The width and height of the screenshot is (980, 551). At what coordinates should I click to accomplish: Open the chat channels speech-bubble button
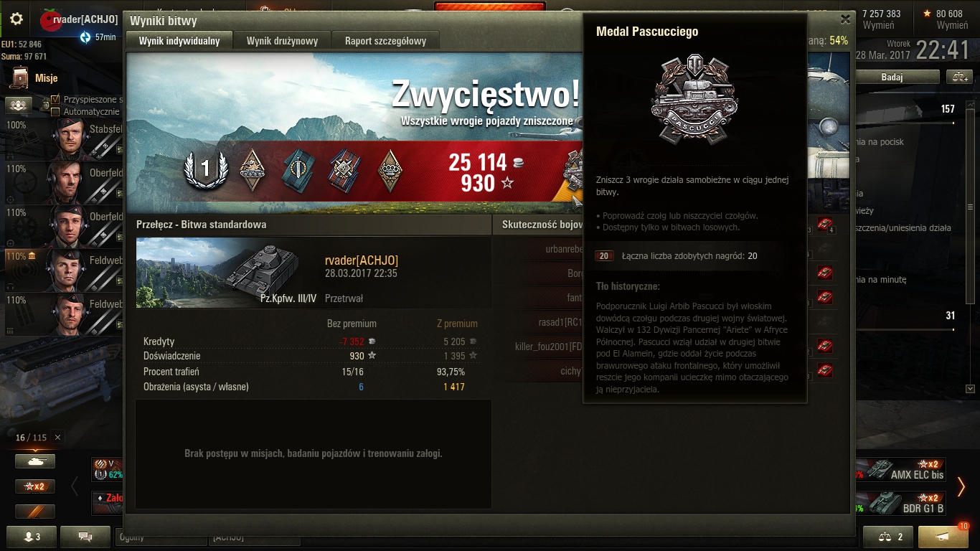click(85, 536)
